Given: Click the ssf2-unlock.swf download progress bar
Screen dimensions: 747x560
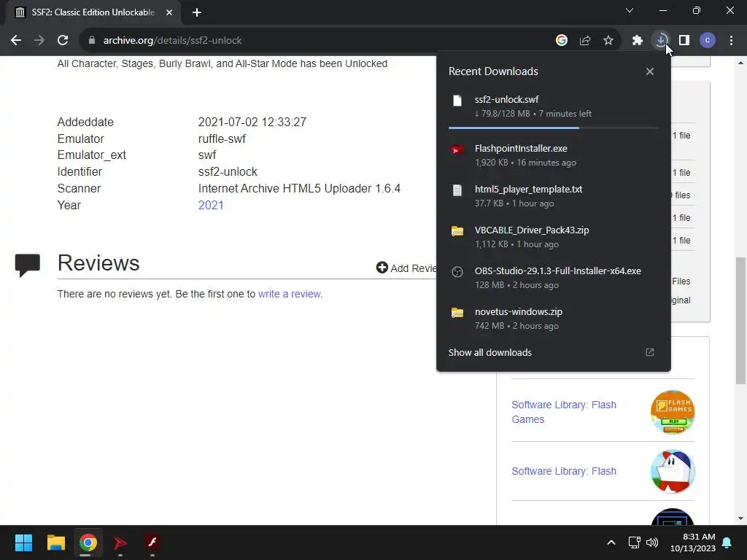Looking at the screenshot, I should (x=554, y=128).
